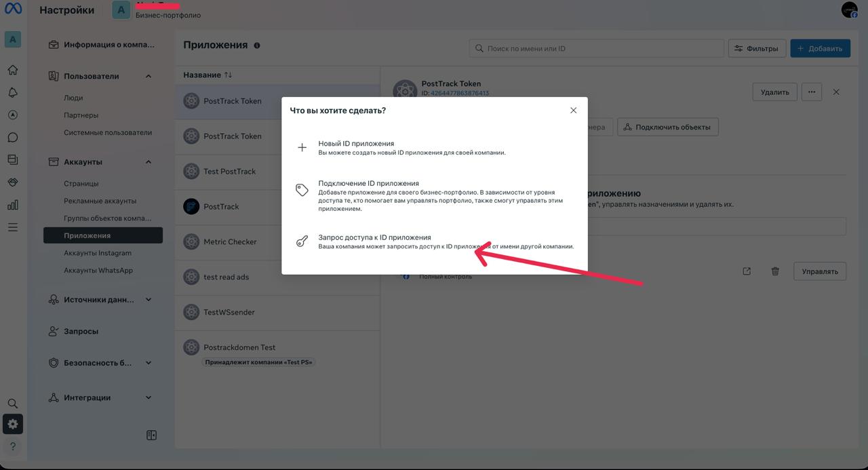Click the magnifier search icon in left rail
This screenshot has height=470, width=868.
coord(13,404)
